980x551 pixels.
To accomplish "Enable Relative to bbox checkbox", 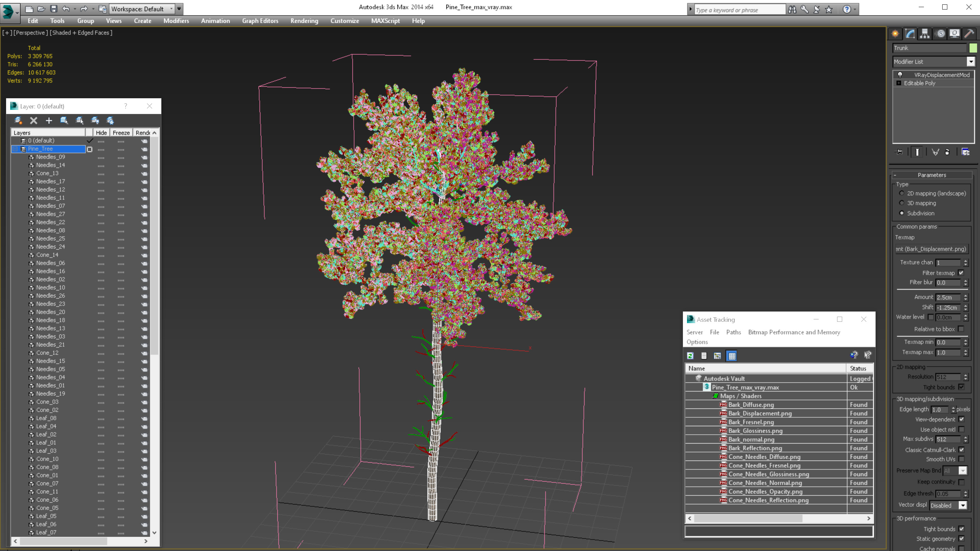I will click(961, 329).
